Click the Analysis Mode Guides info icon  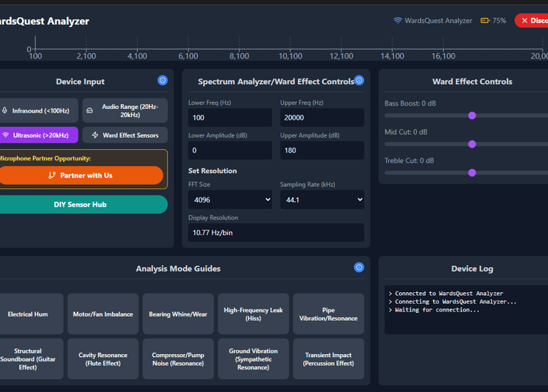click(x=359, y=267)
